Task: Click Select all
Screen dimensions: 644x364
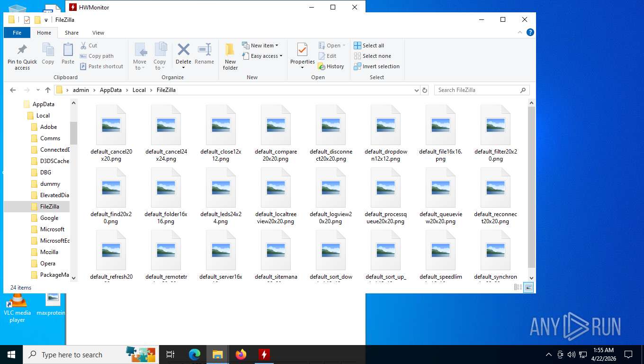Action: click(x=369, y=45)
